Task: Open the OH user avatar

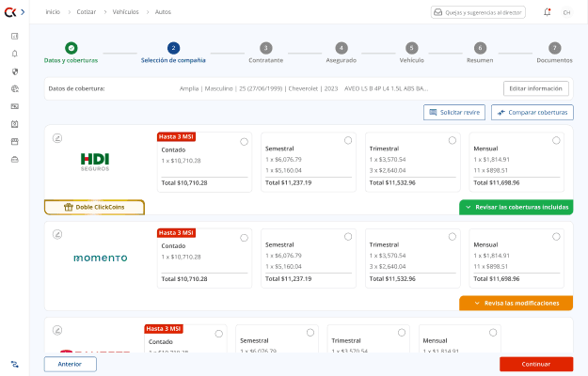Action: click(566, 12)
